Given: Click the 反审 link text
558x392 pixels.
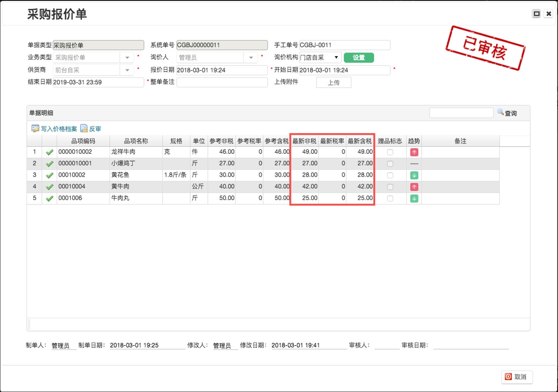Looking at the screenshot, I should [95, 129].
